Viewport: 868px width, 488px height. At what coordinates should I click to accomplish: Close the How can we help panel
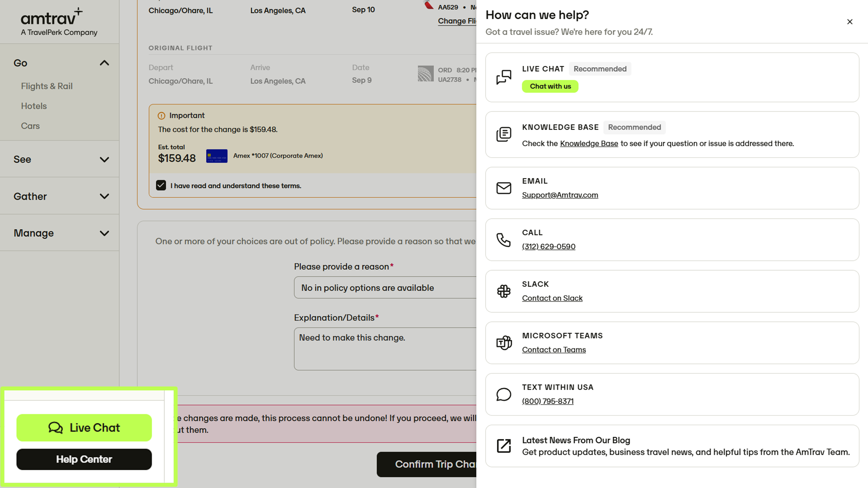(850, 22)
